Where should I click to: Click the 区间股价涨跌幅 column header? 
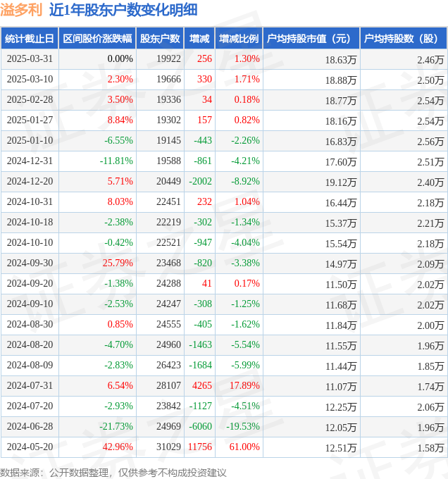point(97,39)
